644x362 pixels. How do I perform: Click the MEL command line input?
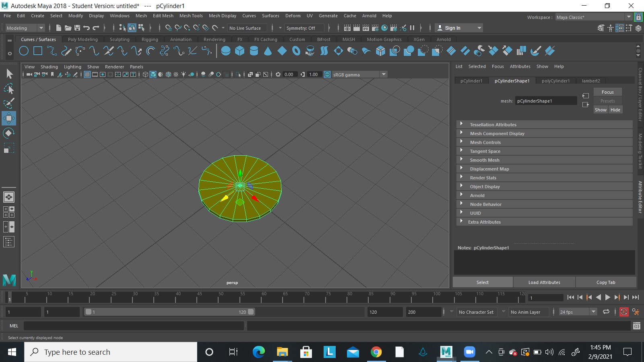pos(134,326)
